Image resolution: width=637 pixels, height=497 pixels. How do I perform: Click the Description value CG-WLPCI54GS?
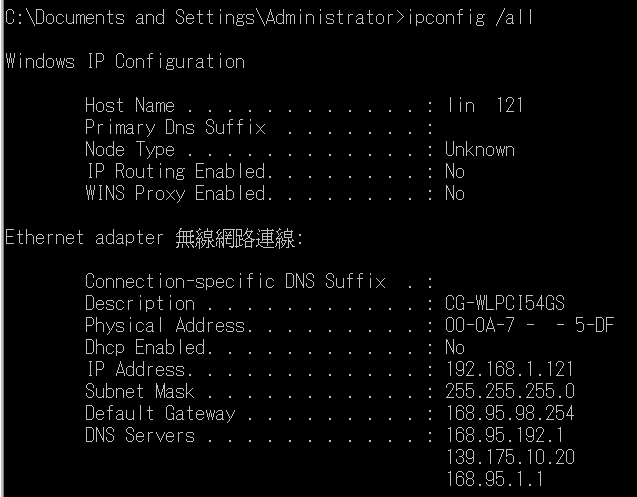[505, 303]
